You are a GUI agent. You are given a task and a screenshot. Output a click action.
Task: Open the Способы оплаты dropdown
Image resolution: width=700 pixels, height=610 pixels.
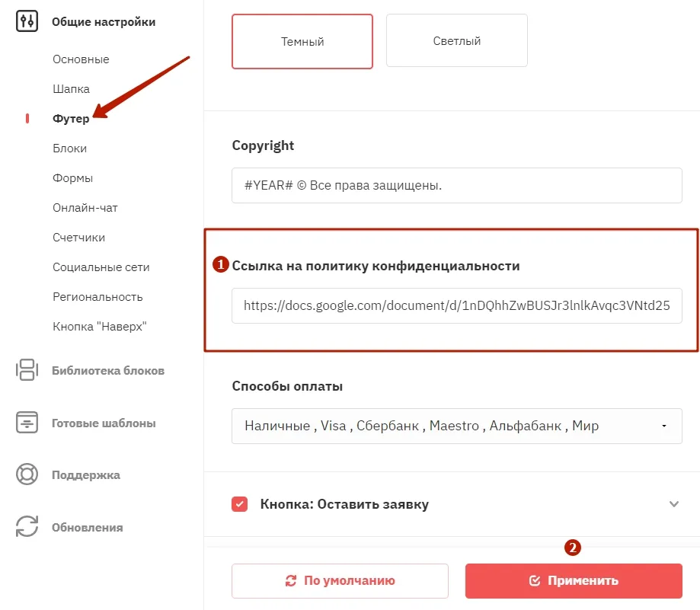[457, 426]
